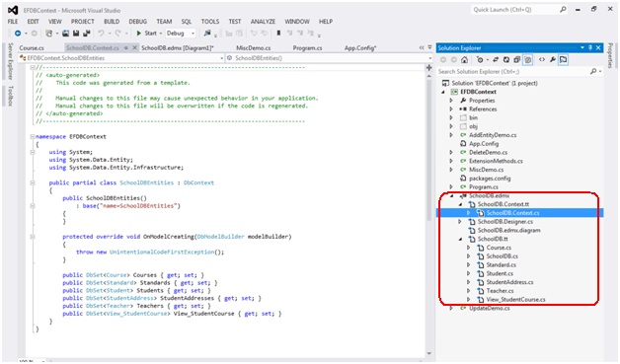Close the SchoolDB.Context.cs tab
Viewport: 620px width, 364px height.
point(134,47)
